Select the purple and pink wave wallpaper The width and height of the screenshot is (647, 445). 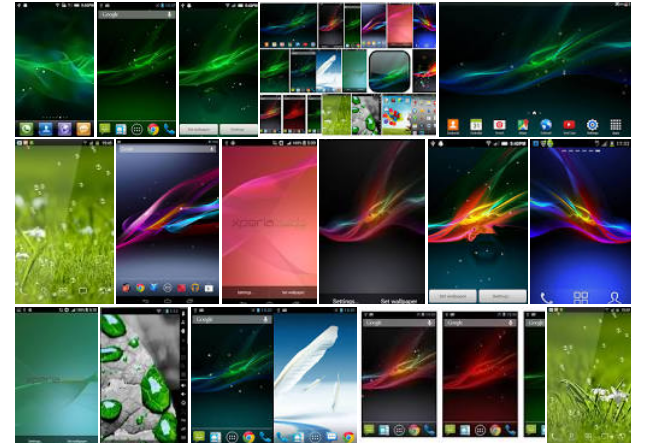coord(167,222)
